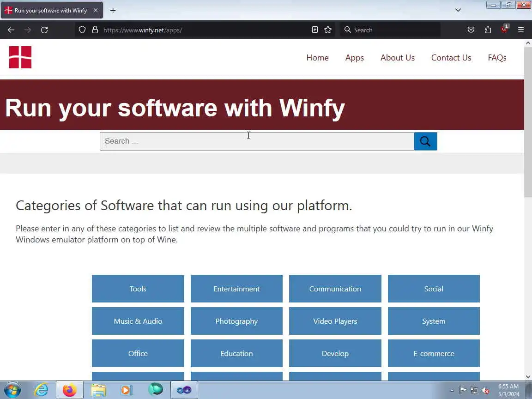532x399 pixels.
Task: Click the Categories of Software heading text
Action: pyautogui.click(x=184, y=206)
